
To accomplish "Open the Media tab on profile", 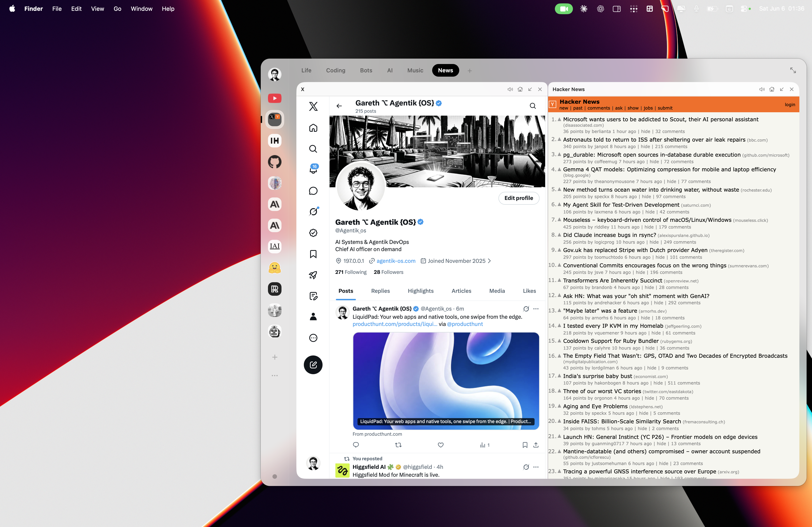I will tap(497, 291).
